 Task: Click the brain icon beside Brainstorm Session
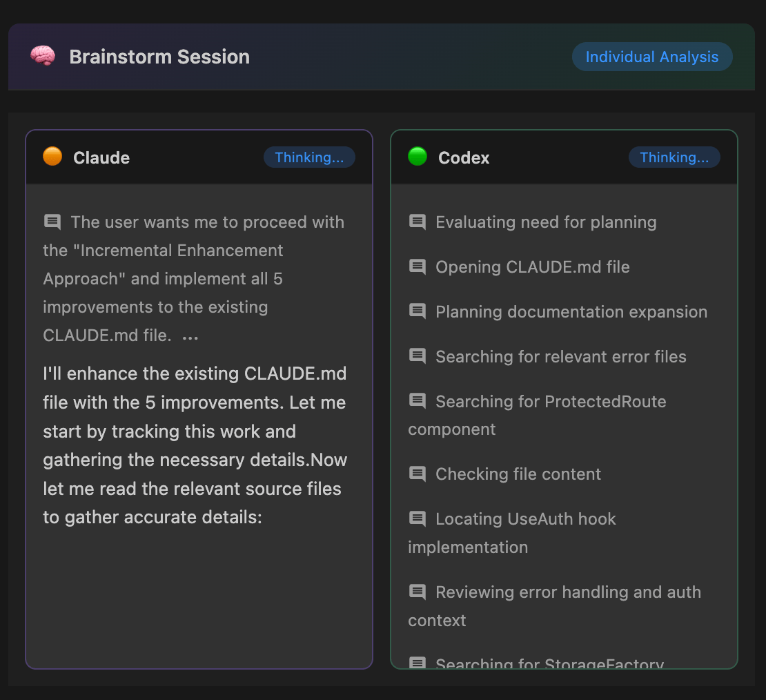pyautogui.click(x=43, y=57)
